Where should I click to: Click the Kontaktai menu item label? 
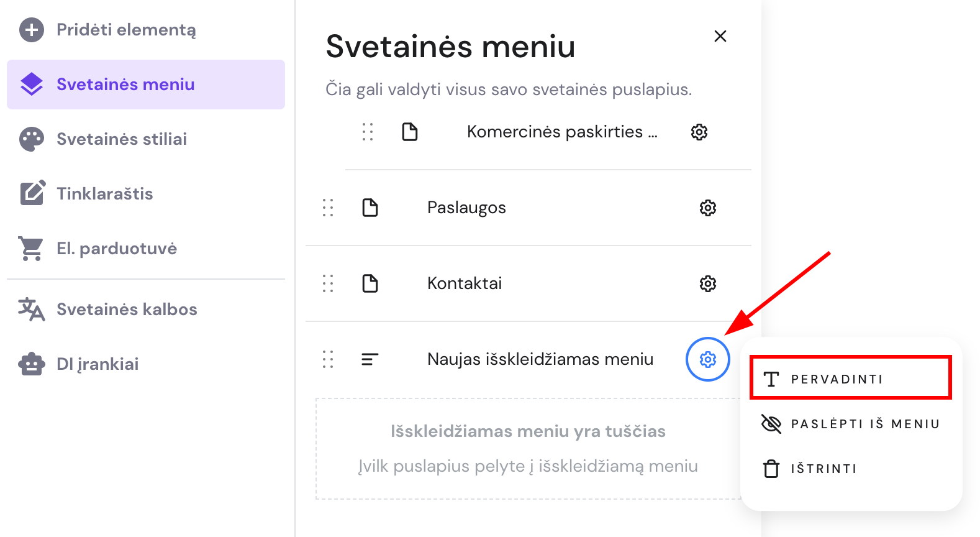(x=465, y=283)
